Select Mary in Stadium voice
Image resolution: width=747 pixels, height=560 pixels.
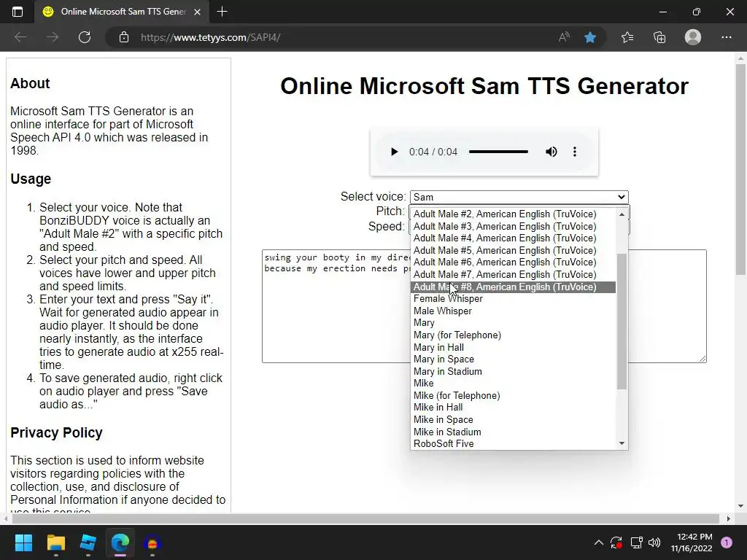click(514, 371)
